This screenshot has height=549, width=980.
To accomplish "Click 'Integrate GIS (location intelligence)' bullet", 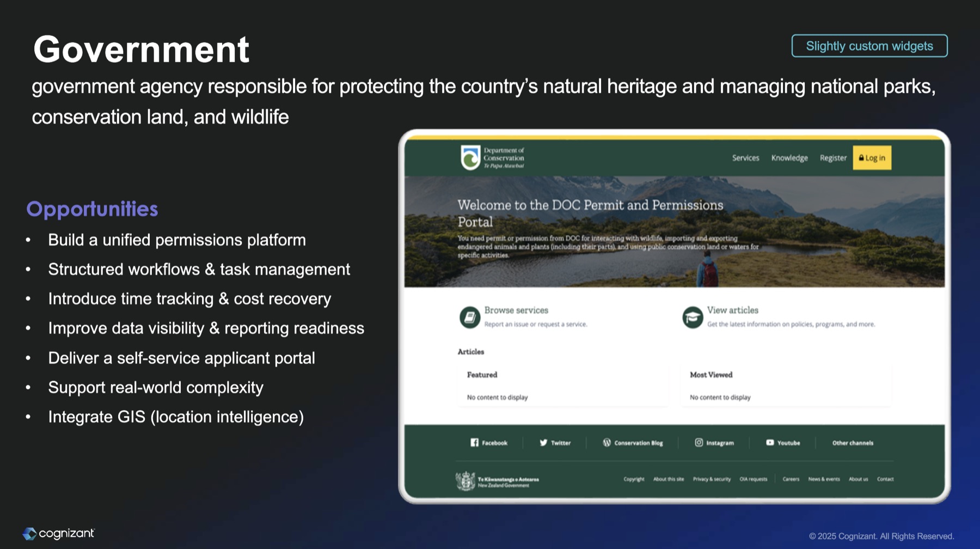I will click(176, 417).
